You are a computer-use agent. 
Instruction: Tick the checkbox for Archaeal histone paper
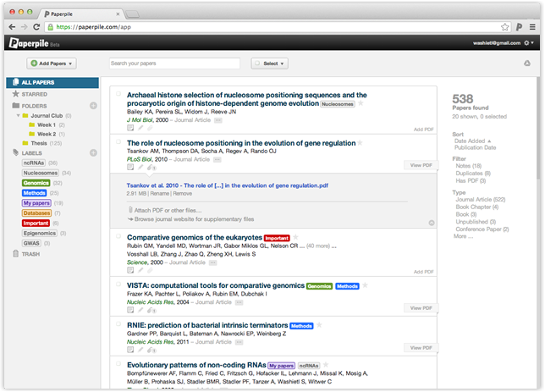[118, 95]
